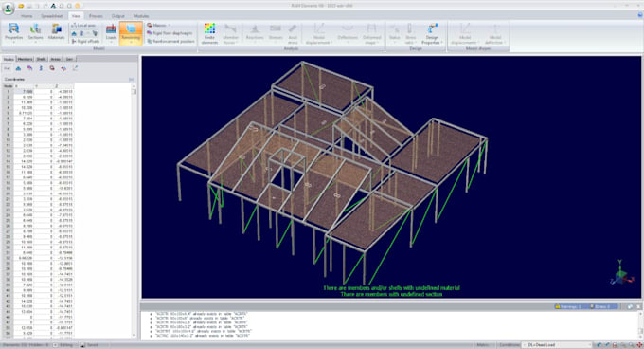Show Finite elements coloring
The width and height of the screenshot is (644, 349).
click(x=209, y=33)
